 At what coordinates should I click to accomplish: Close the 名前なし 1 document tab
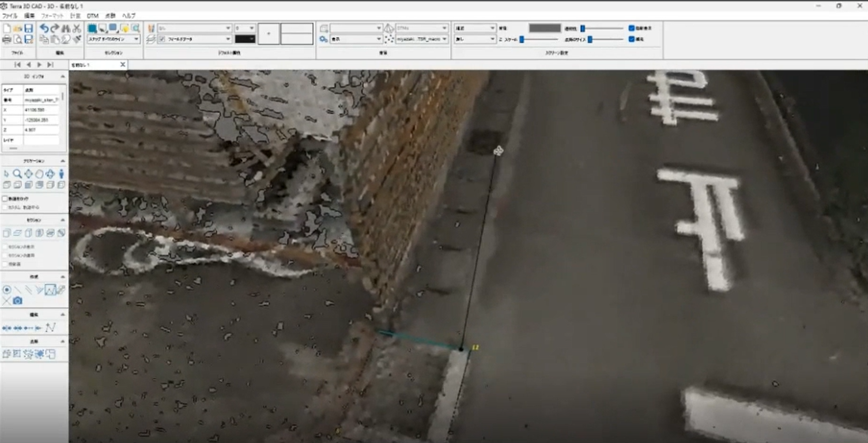(x=122, y=65)
